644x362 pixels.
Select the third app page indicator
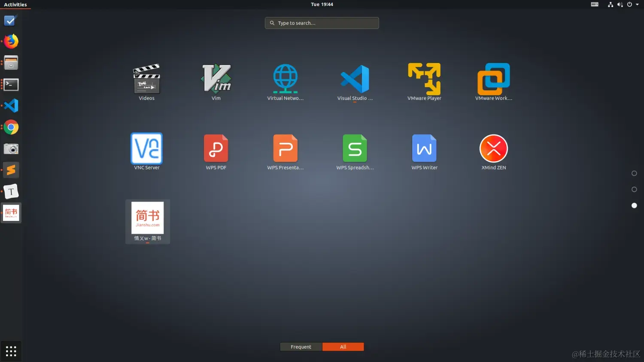(x=634, y=205)
